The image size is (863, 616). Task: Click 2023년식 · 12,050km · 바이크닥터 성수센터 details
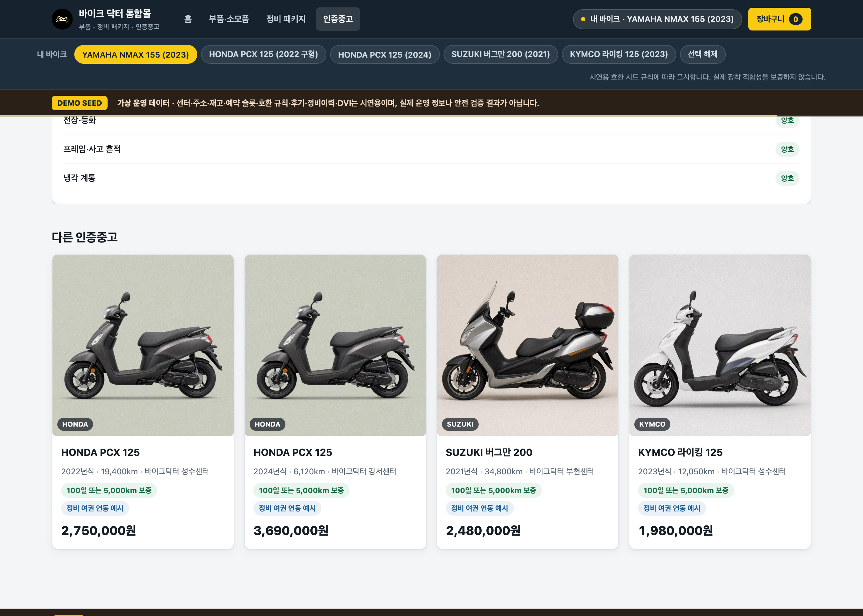point(712,472)
